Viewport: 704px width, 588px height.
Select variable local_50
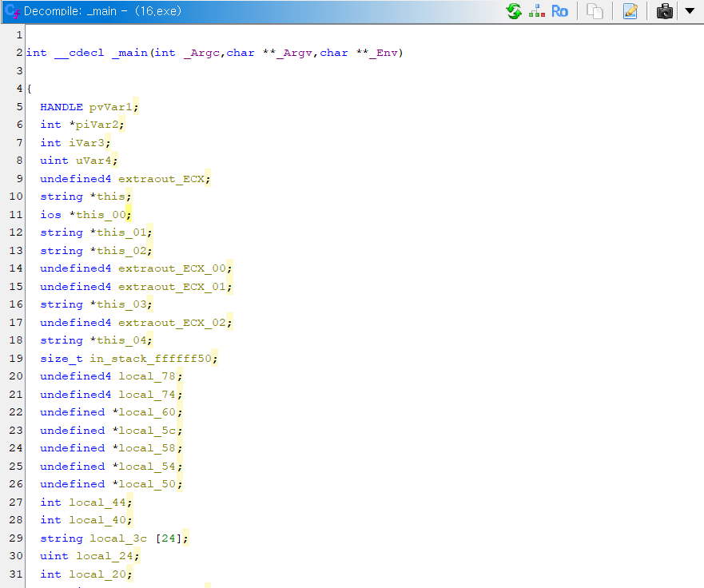click(147, 484)
